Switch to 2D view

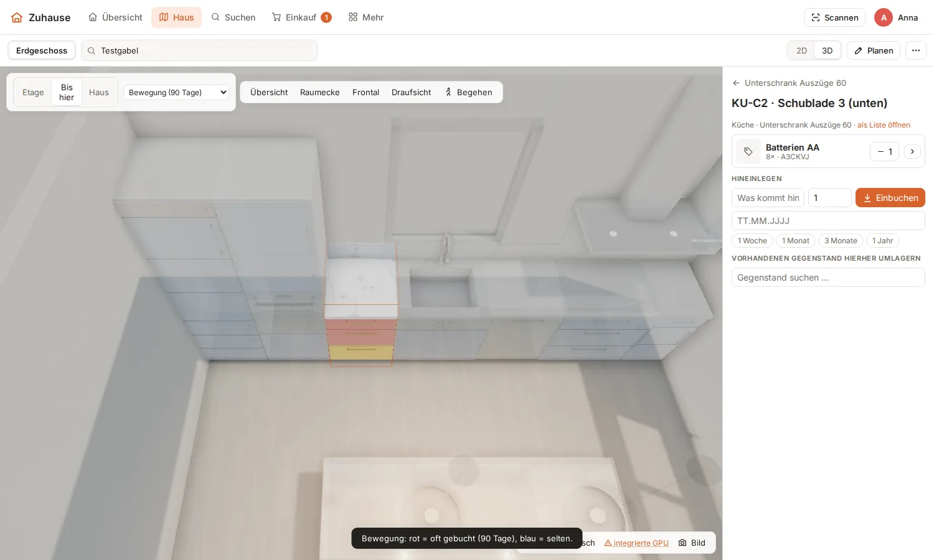pos(802,50)
